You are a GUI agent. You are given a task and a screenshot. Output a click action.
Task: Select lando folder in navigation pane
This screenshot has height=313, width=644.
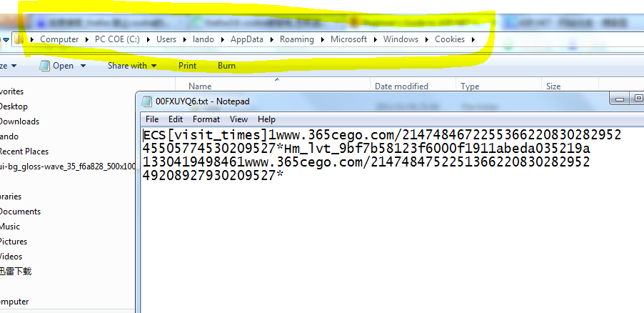click(9, 136)
